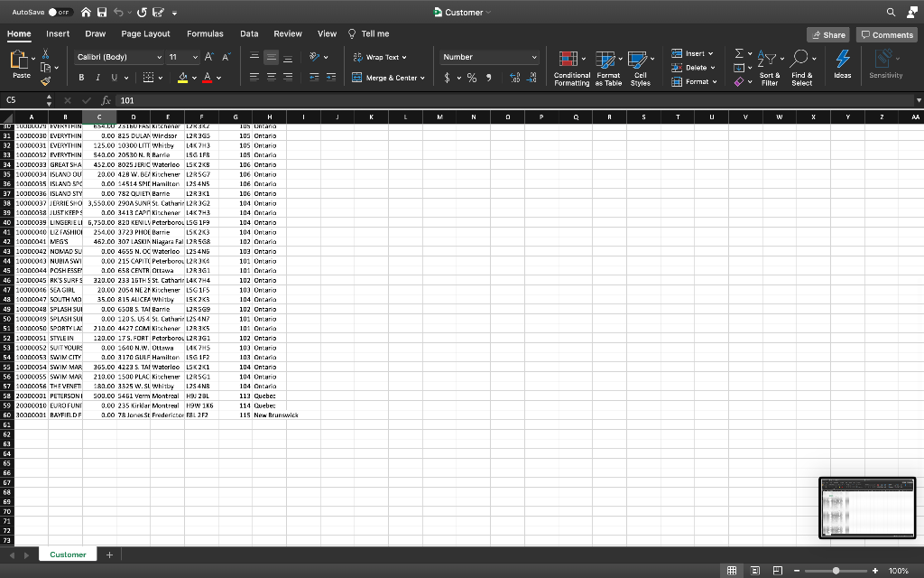The height and width of the screenshot is (578, 924).
Task: Open the Comments panel
Action: click(886, 33)
